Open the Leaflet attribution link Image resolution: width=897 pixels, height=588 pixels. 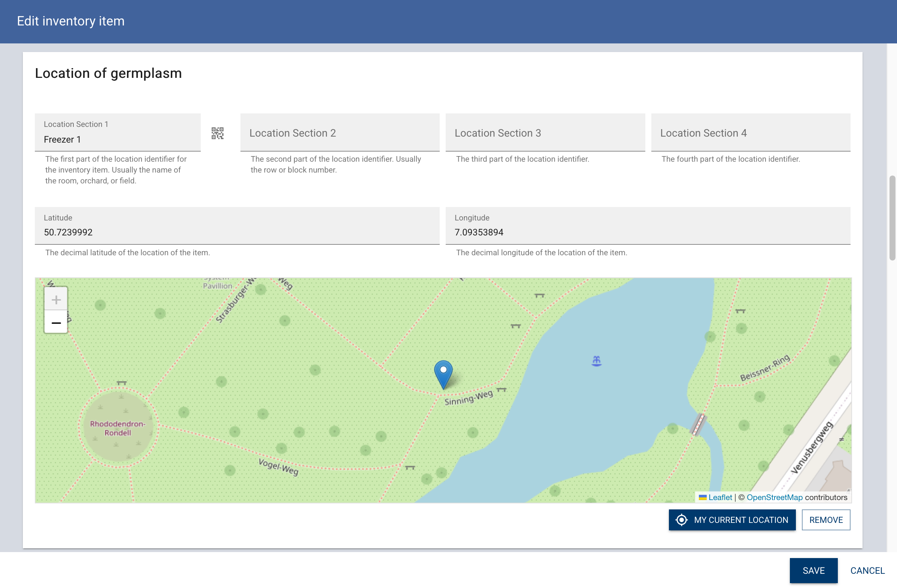click(720, 497)
